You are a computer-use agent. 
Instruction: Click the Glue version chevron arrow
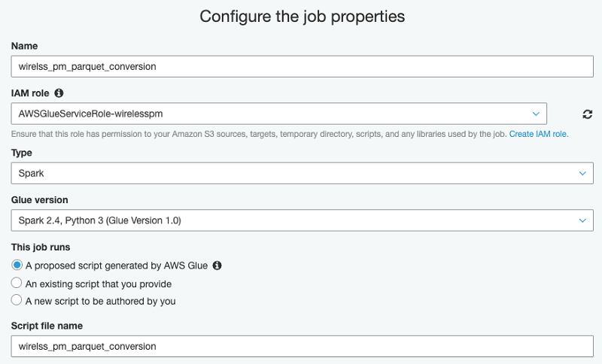pyautogui.click(x=583, y=220)
